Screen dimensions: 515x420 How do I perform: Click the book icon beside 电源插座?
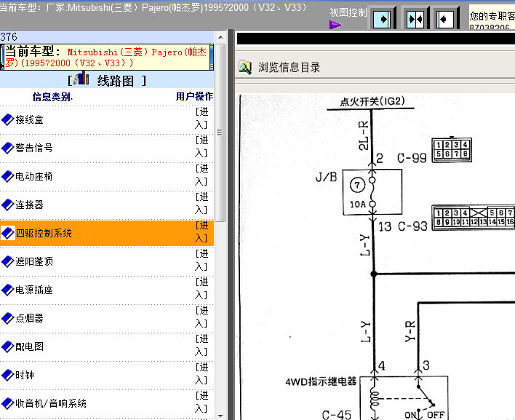pos(7,290)
